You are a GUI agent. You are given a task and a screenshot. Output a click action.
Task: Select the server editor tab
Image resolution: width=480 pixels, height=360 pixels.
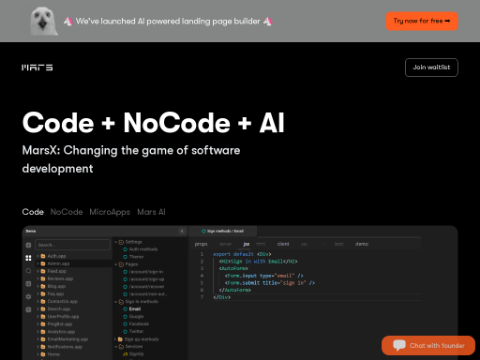point(226,244)
